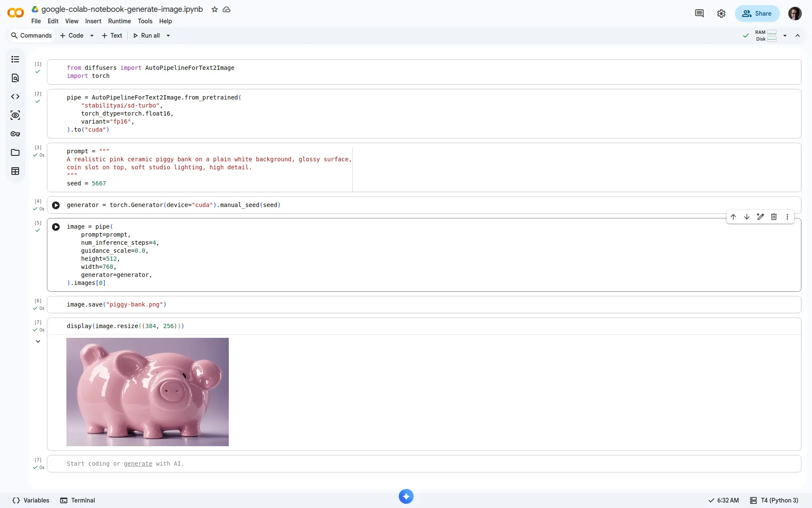Click the generate with AI link
The width and height of the screenshot is (812, 508).
[138, 464]
